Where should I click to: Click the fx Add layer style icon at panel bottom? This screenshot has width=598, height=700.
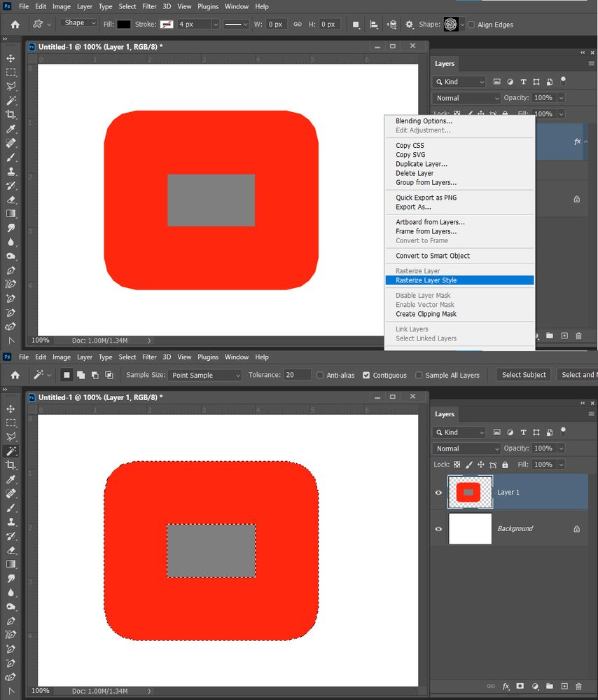[506, 686]
